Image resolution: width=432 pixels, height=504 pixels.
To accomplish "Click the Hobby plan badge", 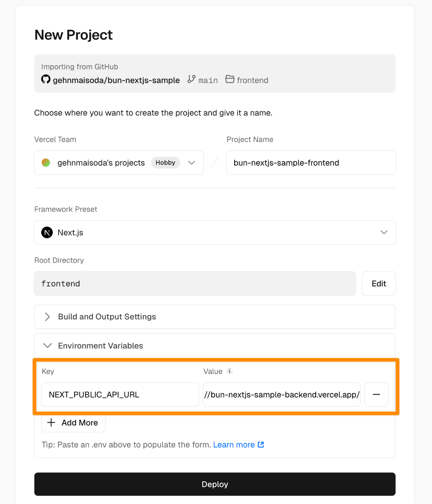I will tap(165, 163).
